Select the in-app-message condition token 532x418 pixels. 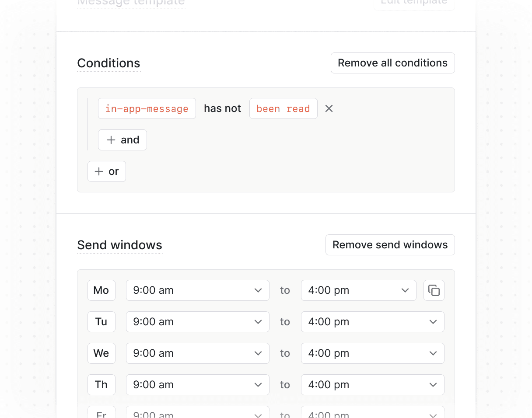pos(147,108)
